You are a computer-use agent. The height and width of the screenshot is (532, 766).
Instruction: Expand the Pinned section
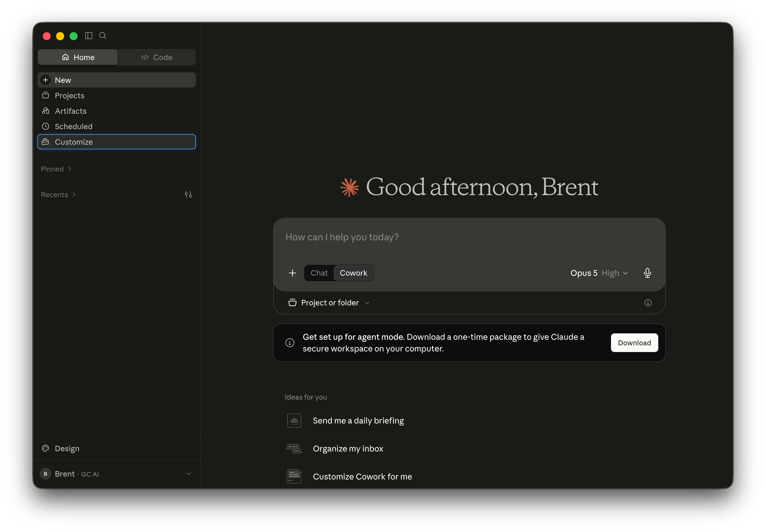coord(56,169)
